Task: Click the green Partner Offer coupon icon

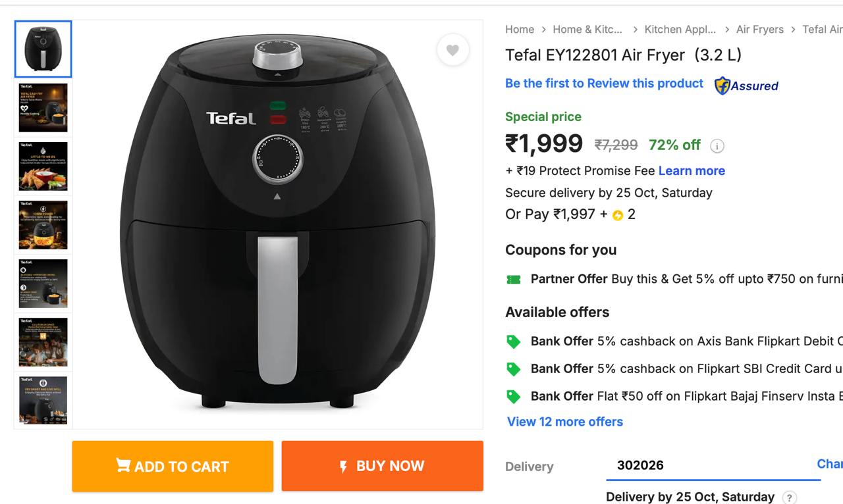Action: click(x=514, y=280)
